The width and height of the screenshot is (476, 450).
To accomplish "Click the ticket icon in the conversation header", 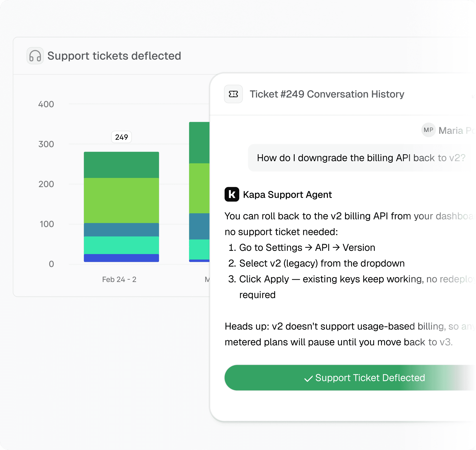I will click(233, 94).
